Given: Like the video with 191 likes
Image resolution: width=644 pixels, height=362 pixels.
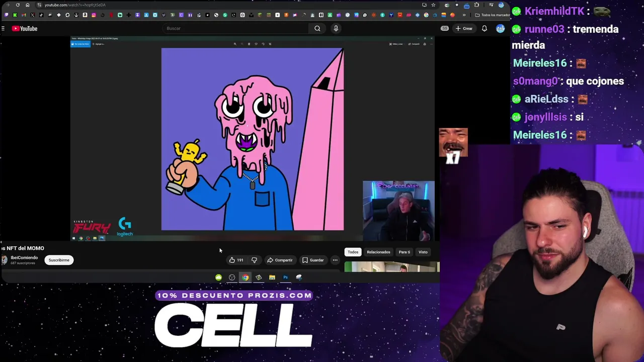Looking at the screenshot, I should pos(236,260).
